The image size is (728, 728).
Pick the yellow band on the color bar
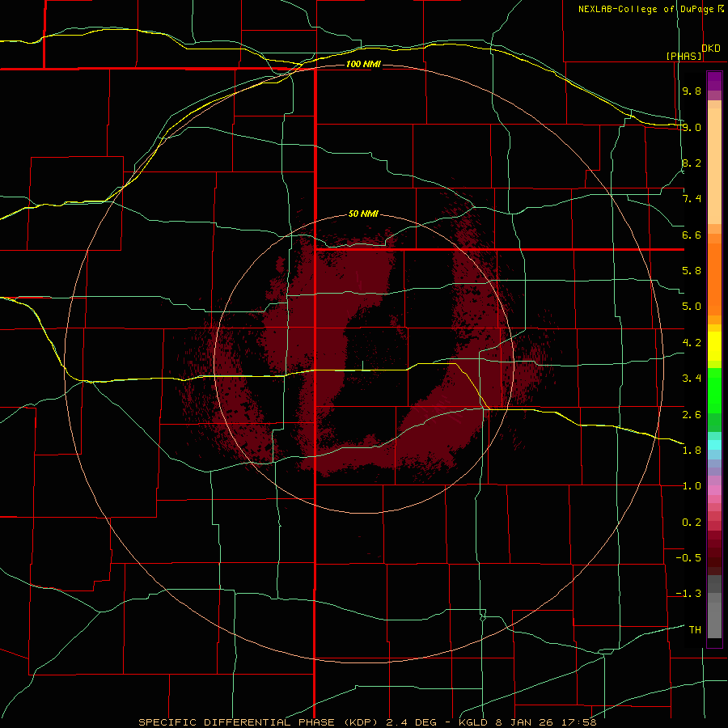[714, 346]
